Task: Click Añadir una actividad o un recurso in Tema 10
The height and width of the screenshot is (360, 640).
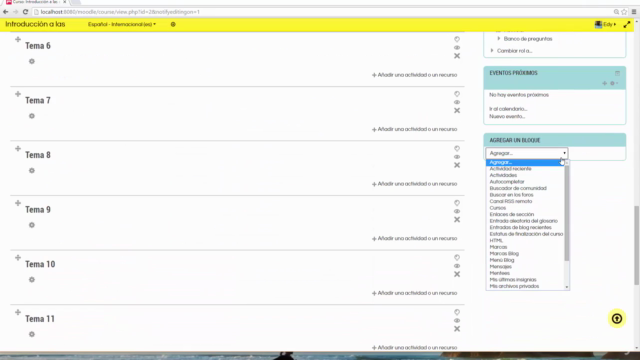Action: click(x=414, y=293)
